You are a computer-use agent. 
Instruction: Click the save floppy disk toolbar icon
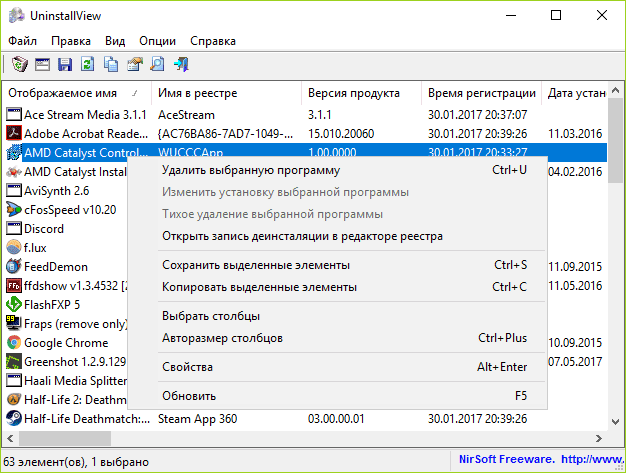point(65,65)
